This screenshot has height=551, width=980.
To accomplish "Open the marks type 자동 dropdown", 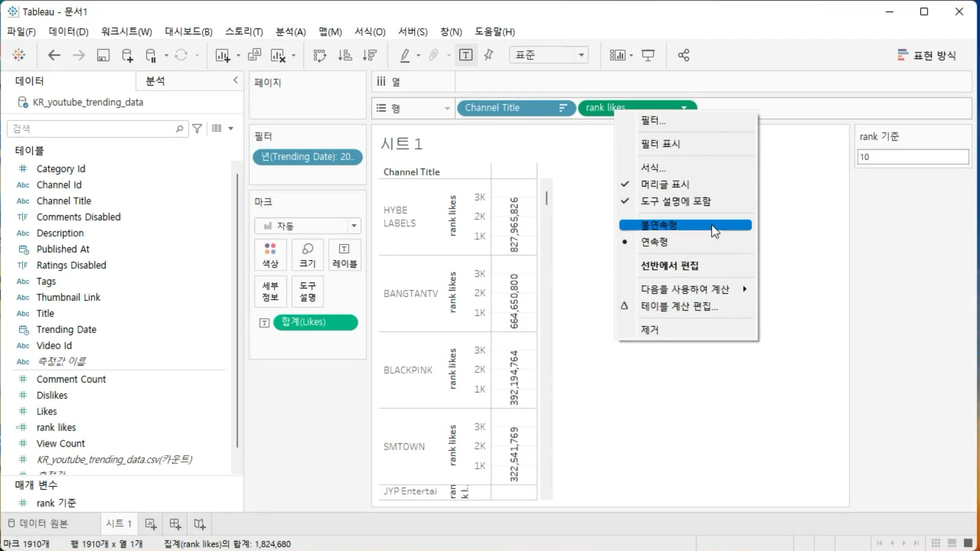I will [308, 226].
